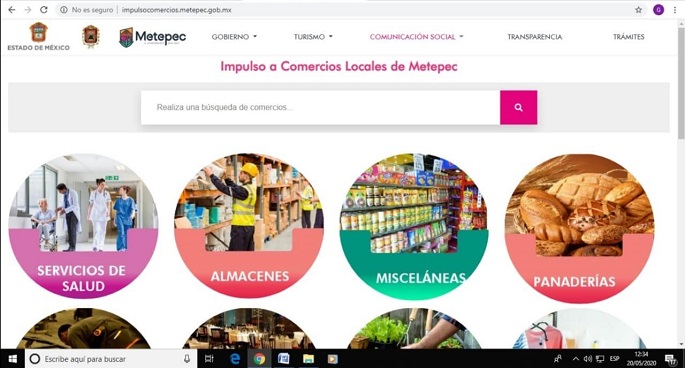Open the Word icon in taskbar
Image resolution: width=685 pixels, height=368 pixels.
tap(284, 359)
